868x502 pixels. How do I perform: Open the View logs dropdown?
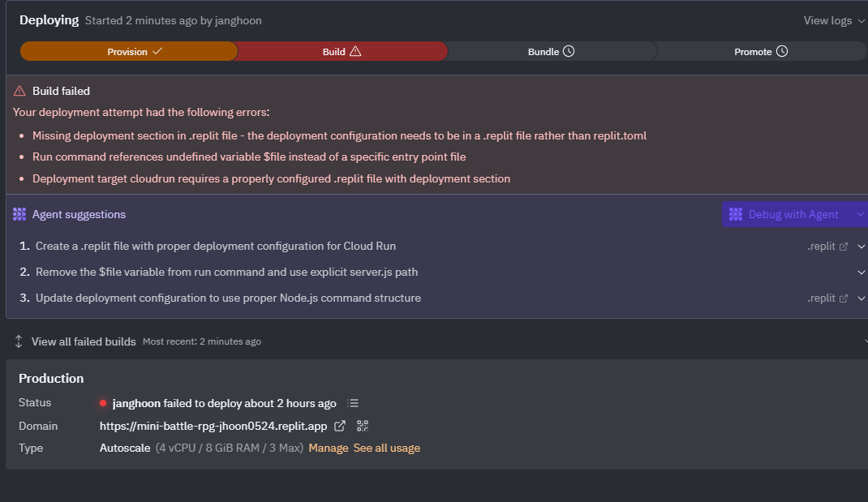833,20
